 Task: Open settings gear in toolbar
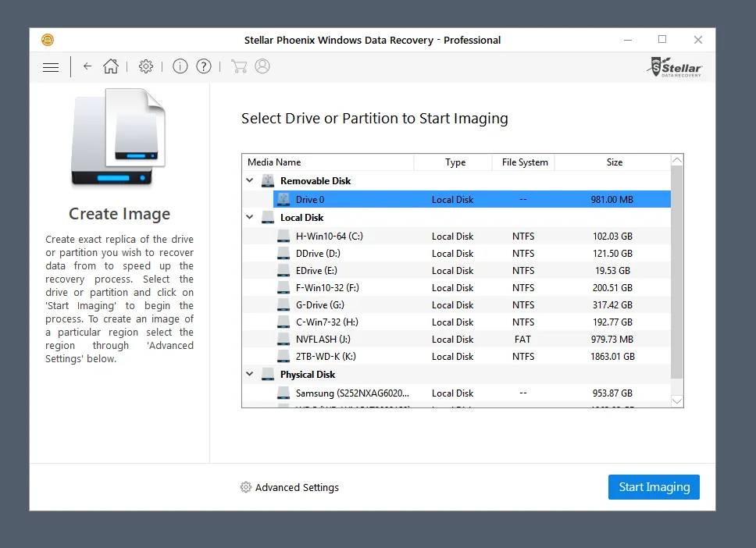(x=146, y=67)
